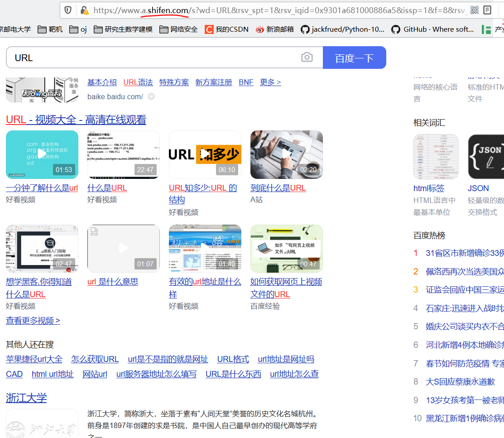Open the html标签 related term link

(429, 188)
